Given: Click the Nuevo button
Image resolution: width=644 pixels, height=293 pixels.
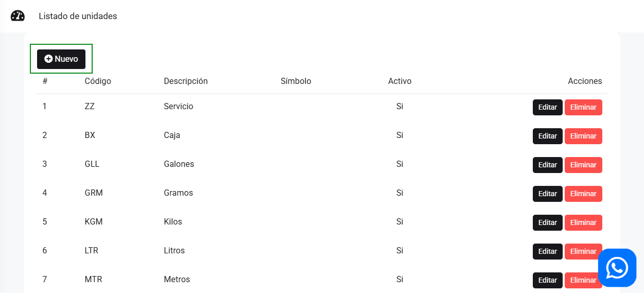Looking at the screenshot, I should point(61,59).
